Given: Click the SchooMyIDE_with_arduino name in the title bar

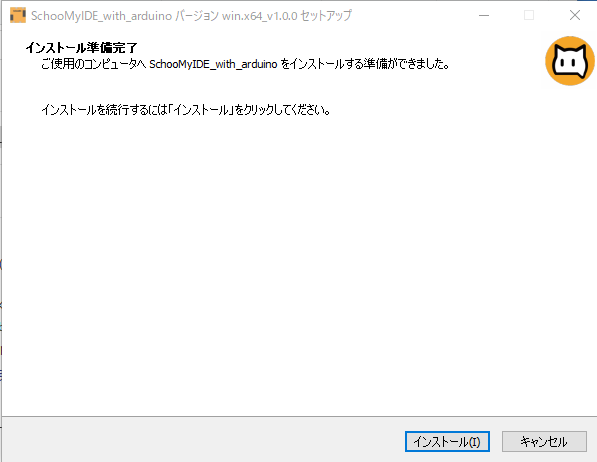Looking at the screenshot, I should click(x=102, y=16).
